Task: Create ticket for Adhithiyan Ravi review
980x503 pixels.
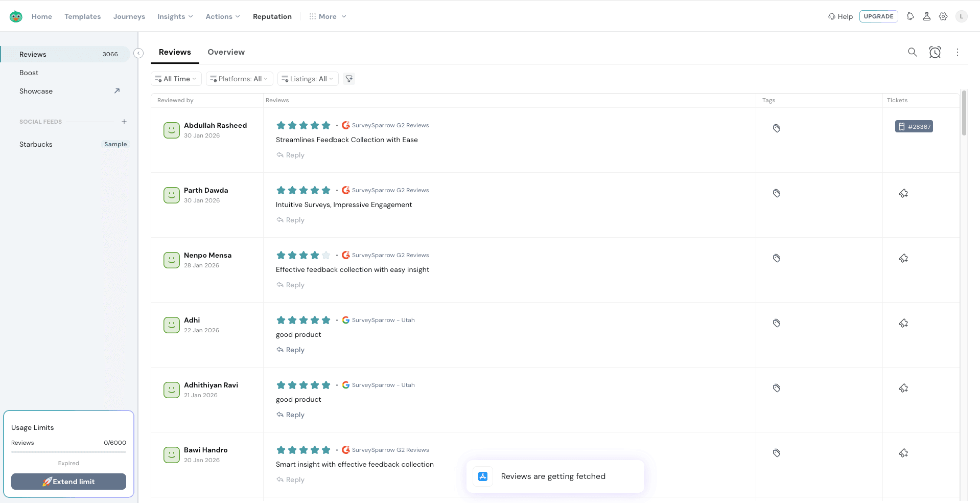Action: [903, 388]
